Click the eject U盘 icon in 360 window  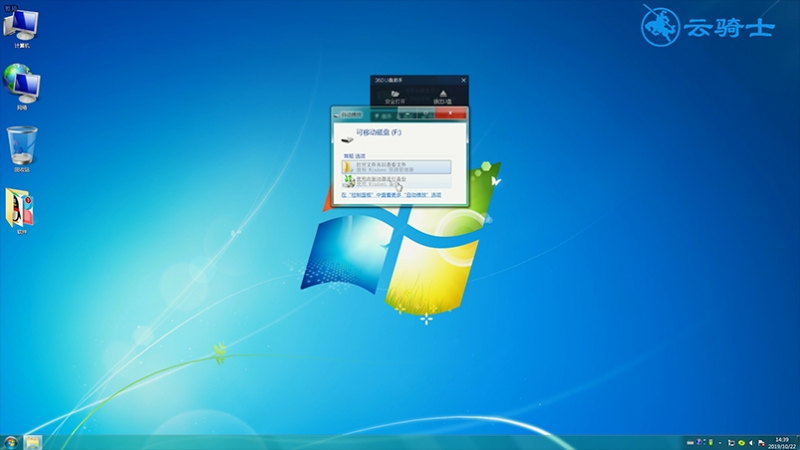pyautogui.click(x=442, y=97)
